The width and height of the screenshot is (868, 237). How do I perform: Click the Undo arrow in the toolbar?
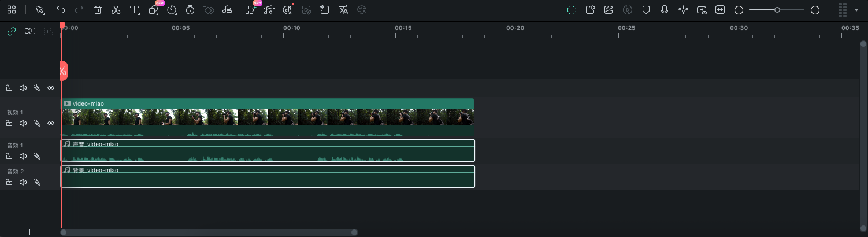pyautogui.click(x=61, y=10)
